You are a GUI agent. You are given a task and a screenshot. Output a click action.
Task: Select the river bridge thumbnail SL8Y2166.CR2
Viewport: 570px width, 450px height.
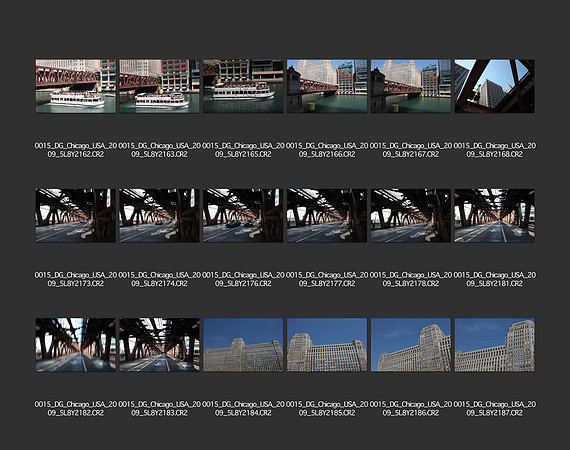(x=327, y=86)
